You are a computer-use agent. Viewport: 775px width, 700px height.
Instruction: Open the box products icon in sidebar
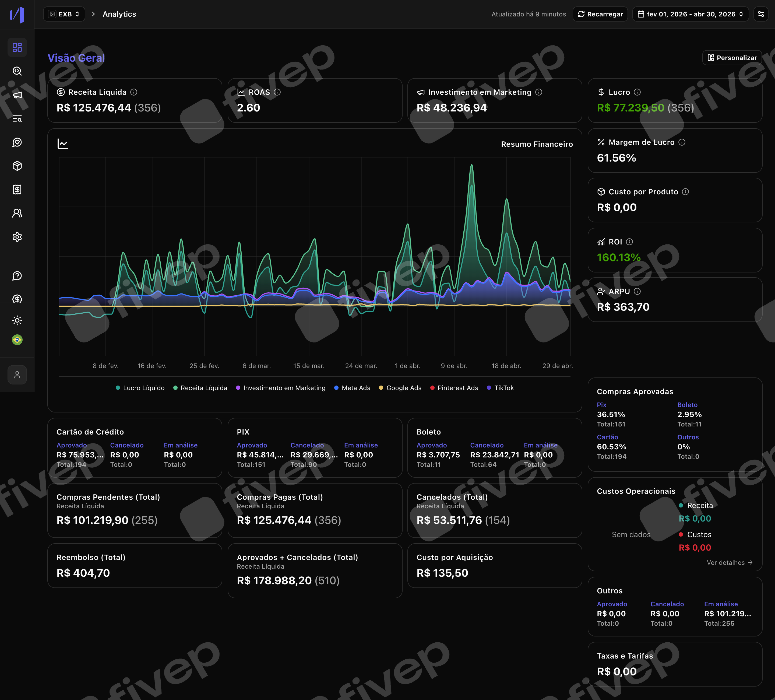click(17, 166)
